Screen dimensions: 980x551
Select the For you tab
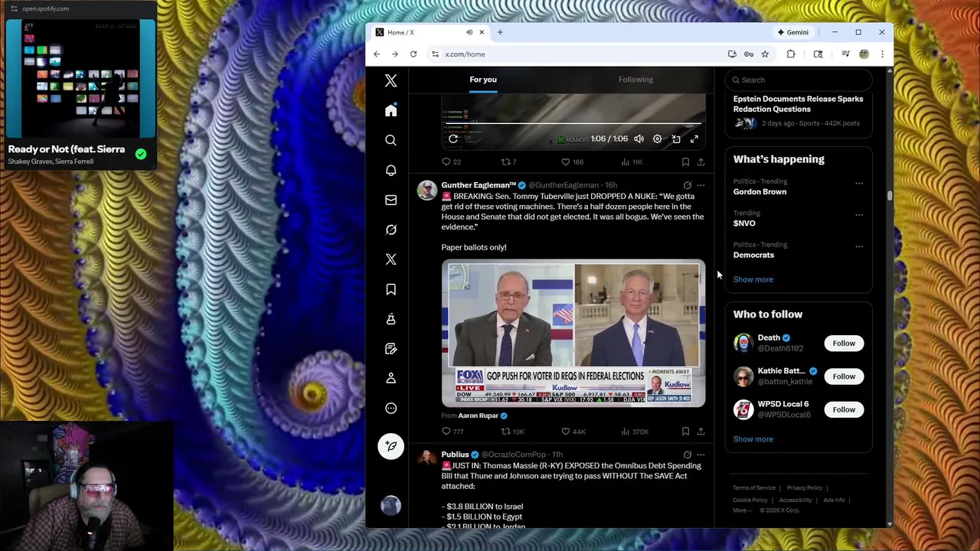point(483,80)
